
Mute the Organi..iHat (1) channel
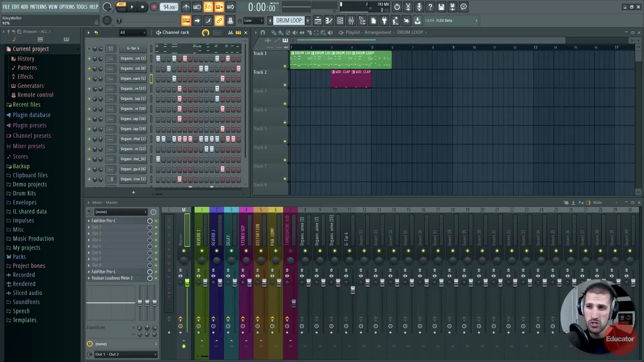coord(89,139)
